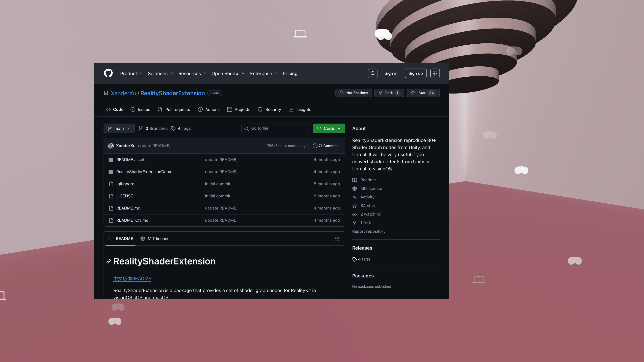Click the "Packages" heading in sidebar

[363, 276]
